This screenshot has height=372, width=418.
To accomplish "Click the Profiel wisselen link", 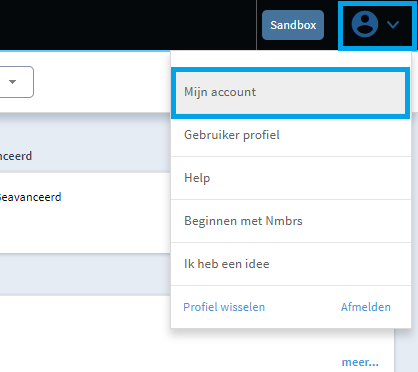I will click(224, 307).
